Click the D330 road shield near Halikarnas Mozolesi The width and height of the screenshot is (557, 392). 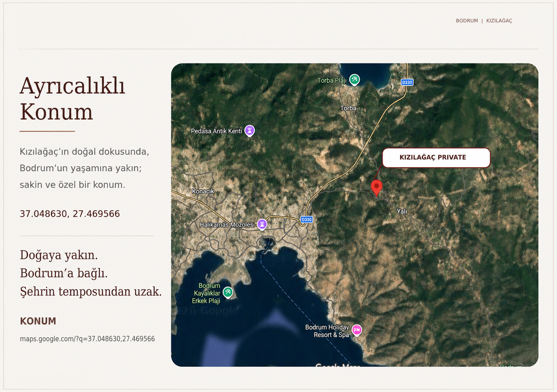pyautogui.click(x=306, y=219)
